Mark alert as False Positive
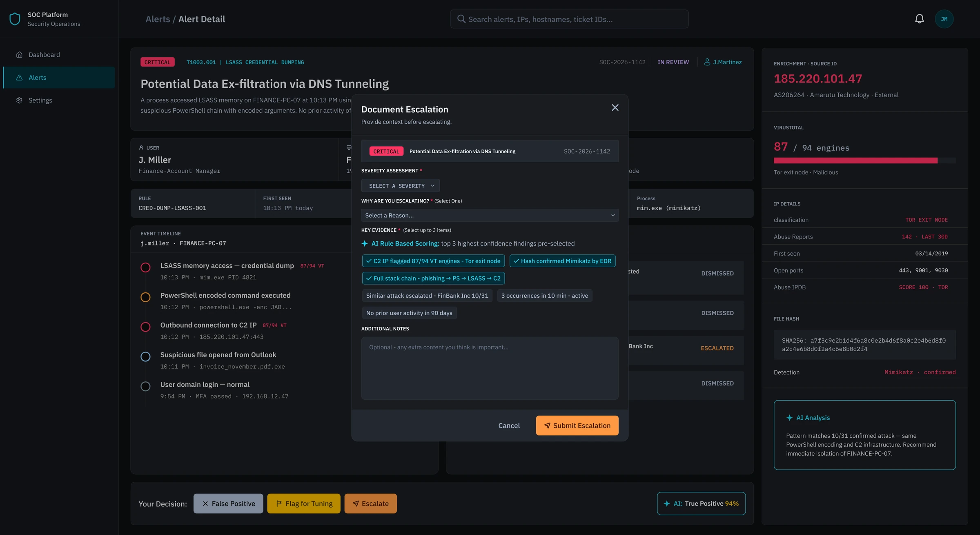The height and width of the screenshot is (535, 980). [x=228, y=504]
